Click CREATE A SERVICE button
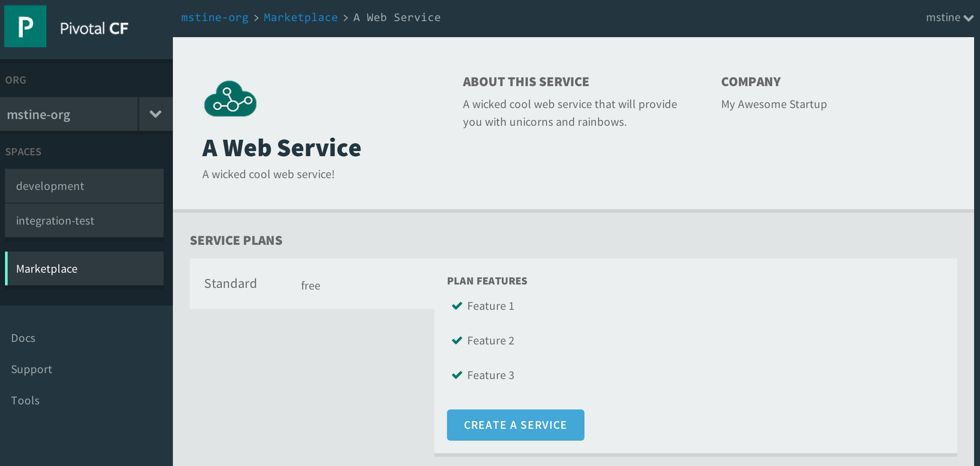 point(516,425)
